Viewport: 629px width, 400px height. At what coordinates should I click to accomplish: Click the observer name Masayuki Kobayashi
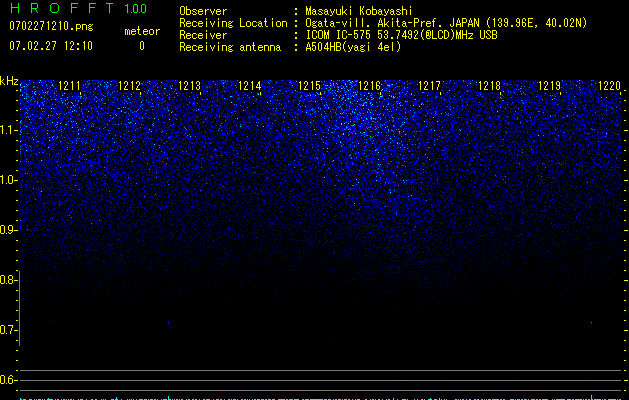tap(359, 11)
